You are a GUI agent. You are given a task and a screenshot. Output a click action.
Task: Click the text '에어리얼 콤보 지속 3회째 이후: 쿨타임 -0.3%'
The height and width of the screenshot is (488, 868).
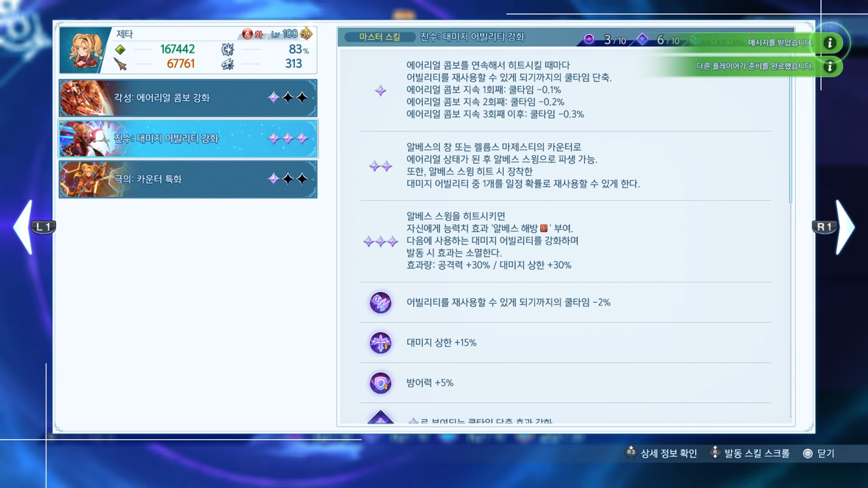click(495, 114)
